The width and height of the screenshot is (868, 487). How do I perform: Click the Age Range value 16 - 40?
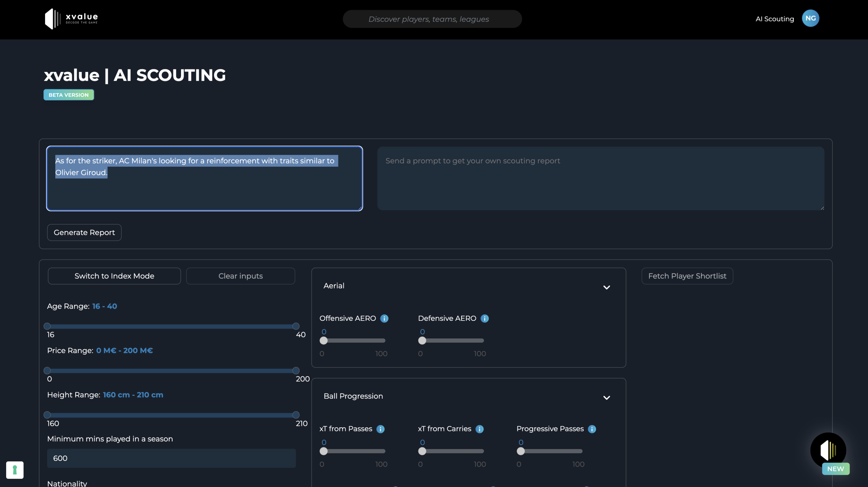coord(104,306)
